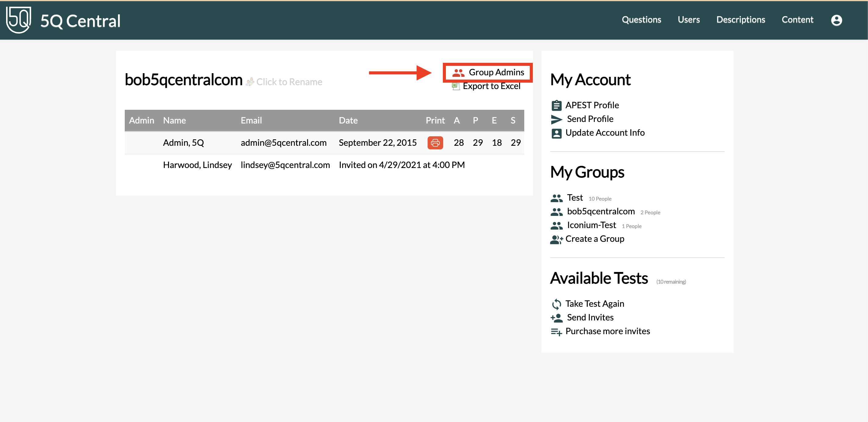
Task: Click the Group Admins people icon
Action: point(458,73)
